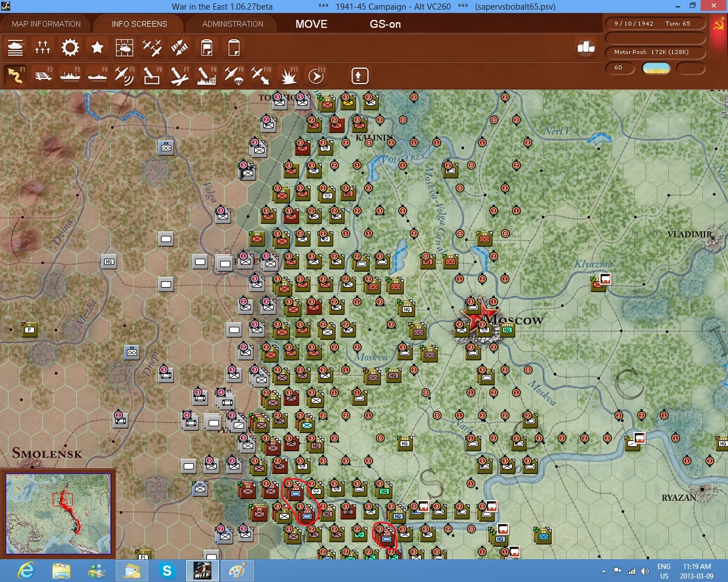728x582 pixels.
Task: Select the F10 air transfer mode
Action: 261,76
